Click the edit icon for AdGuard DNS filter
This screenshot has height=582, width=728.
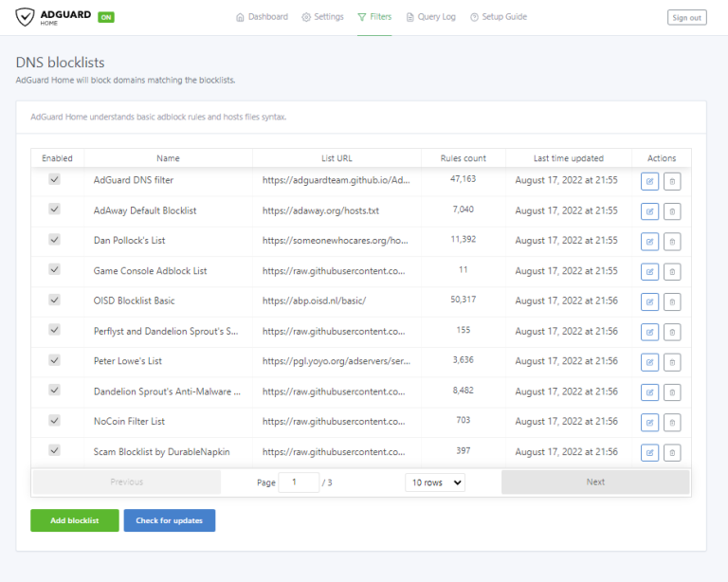click(649, 181)
